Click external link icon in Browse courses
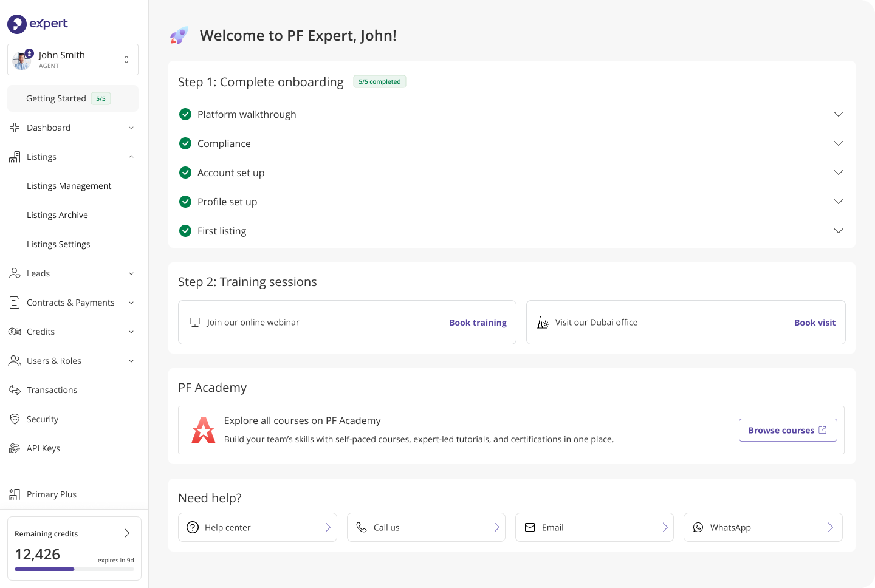The height and width of the screenshot is (588, 875). coord(823,430)
